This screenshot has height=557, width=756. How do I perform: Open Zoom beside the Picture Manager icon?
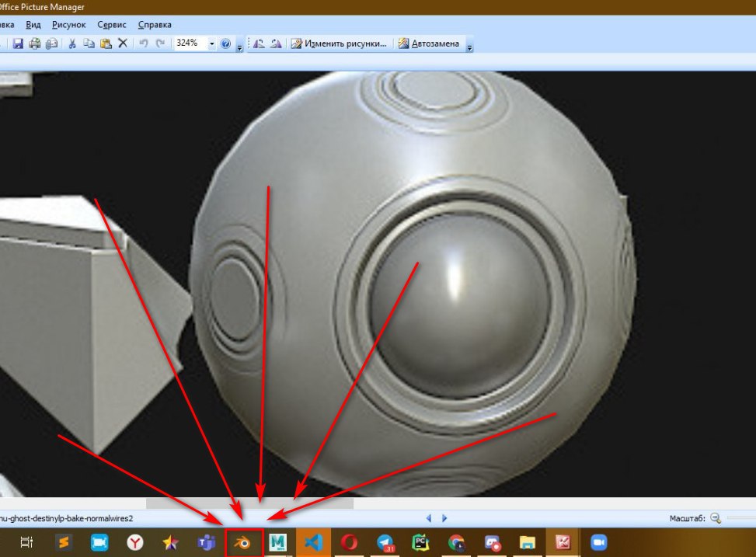click(x=599, y=542)
